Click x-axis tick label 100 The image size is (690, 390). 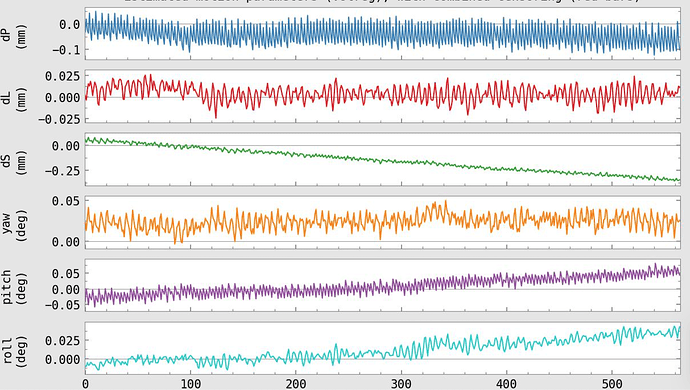point(191,384)
